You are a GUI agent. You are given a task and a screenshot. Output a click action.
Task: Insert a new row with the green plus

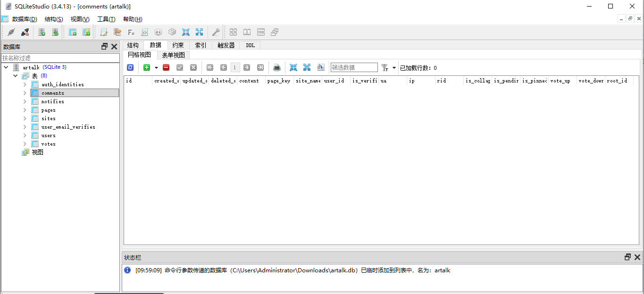pyautogui.click(x=147, y=67)
